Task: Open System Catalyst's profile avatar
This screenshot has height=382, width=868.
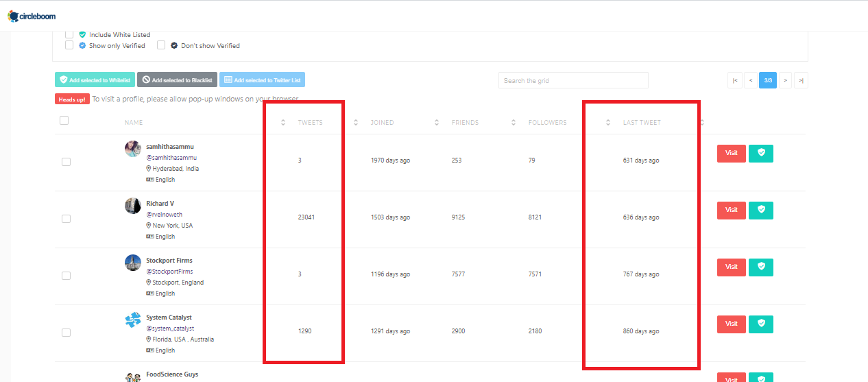Action: (133, 320)
